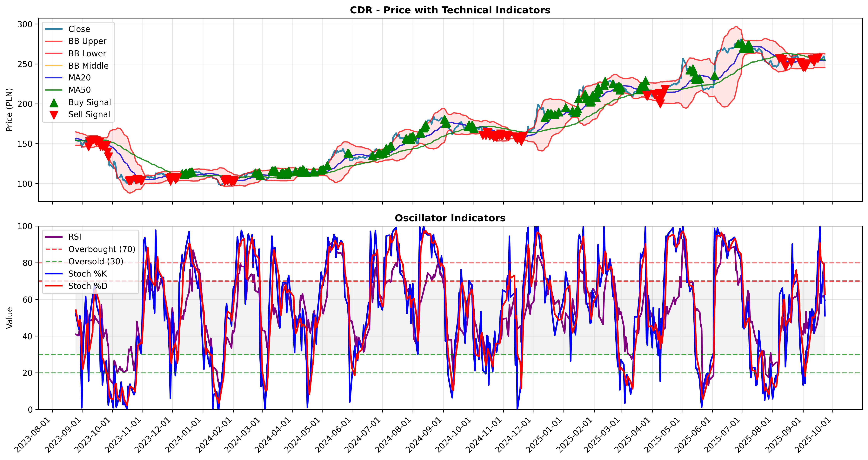This screenshot has width=868, height=460.
Task: Click the 60 tick on the oscillator axis
Action: (x=28, y=299)
